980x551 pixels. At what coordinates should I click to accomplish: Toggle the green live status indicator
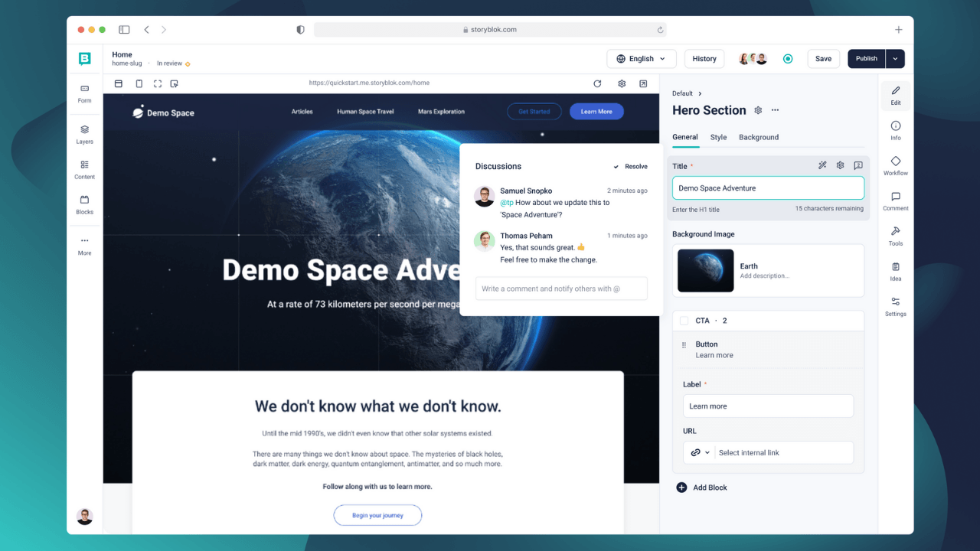[788, 59]
